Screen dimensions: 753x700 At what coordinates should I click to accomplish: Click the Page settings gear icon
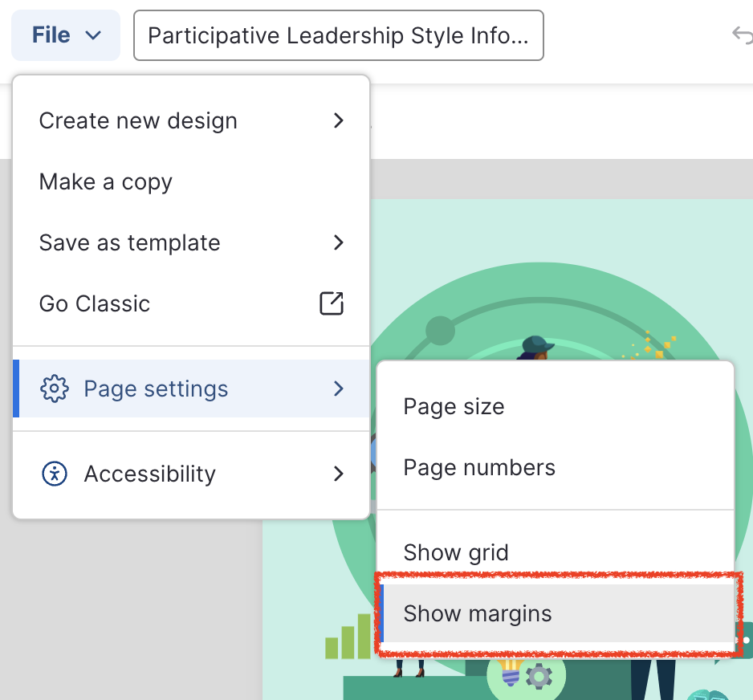pyautogui.click(x=54, y=389)
